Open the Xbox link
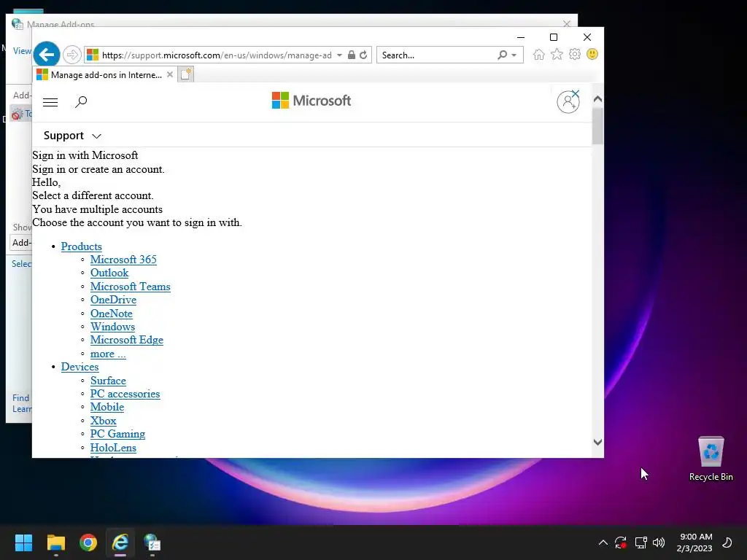747x560 pixels. [104, 421]
